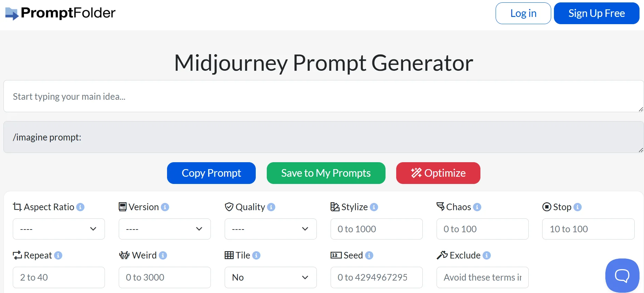Open the Log in page
Image resolution: width=644 pixels, height=293 pixels.
(x=523, y=13)
